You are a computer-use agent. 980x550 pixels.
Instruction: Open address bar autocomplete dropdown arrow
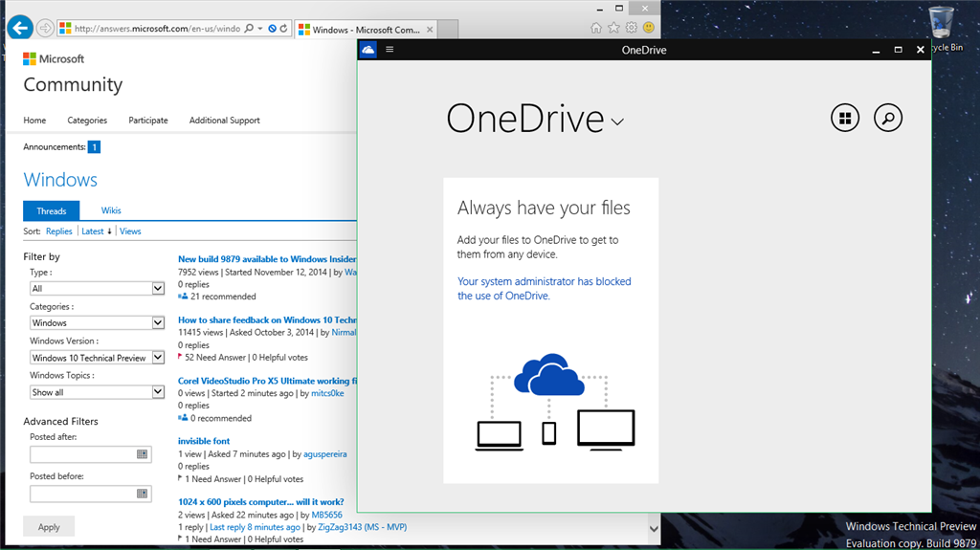[x=260, y=29]
